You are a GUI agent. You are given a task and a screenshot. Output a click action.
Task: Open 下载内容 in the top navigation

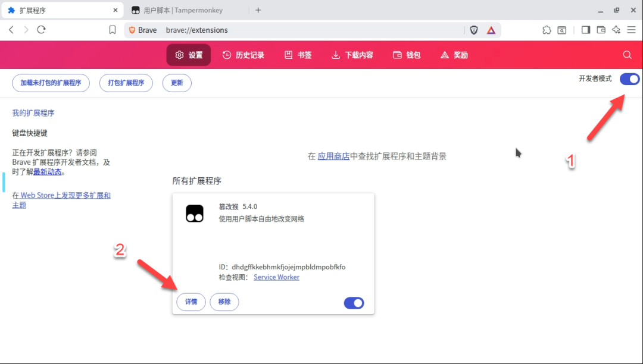tap(352, 55)
